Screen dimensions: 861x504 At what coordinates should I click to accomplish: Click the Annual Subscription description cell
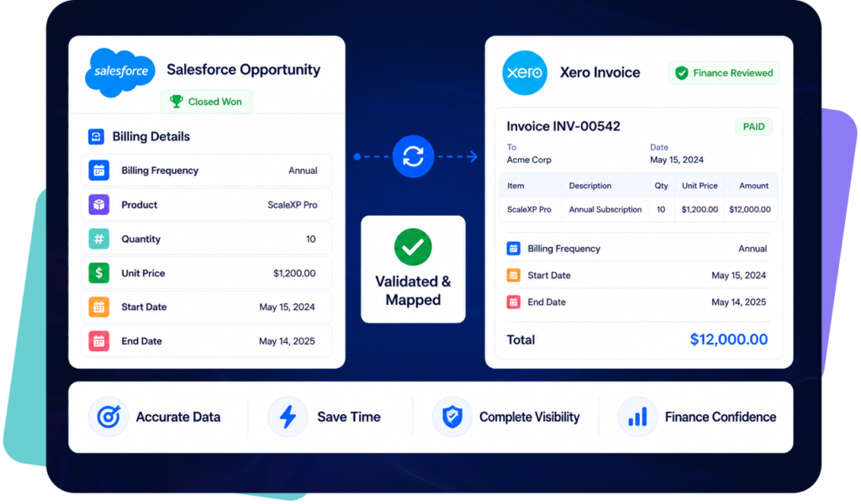605,209
